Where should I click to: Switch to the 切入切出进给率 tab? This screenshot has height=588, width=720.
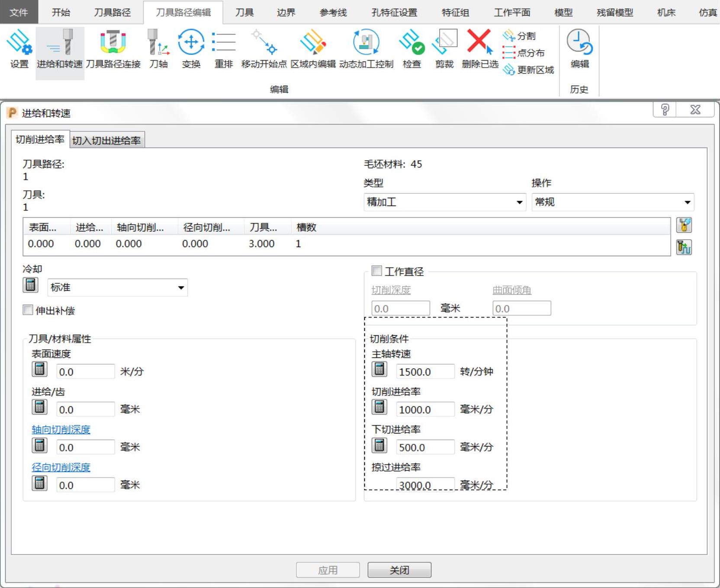[x=106, y=141]
